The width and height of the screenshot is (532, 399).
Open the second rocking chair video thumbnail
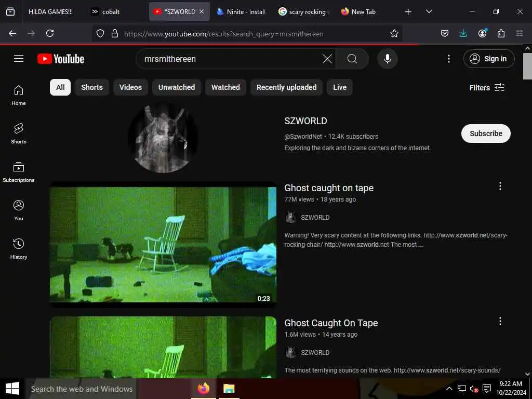(x=163, y=347)
